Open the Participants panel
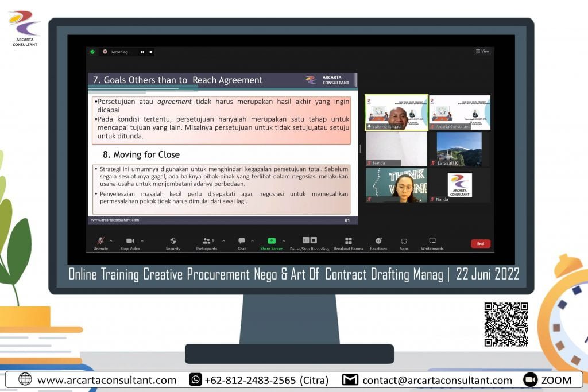 click(x=207, y=241)
